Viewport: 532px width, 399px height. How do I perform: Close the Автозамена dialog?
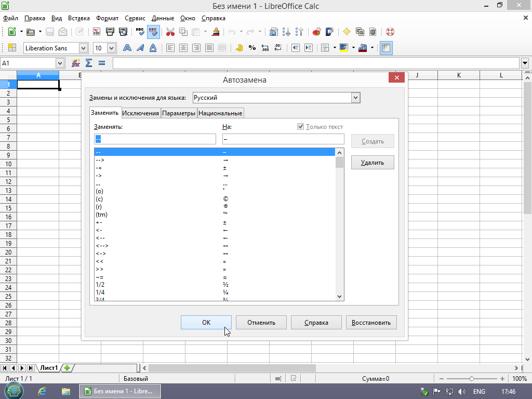(x=396, y=78)
